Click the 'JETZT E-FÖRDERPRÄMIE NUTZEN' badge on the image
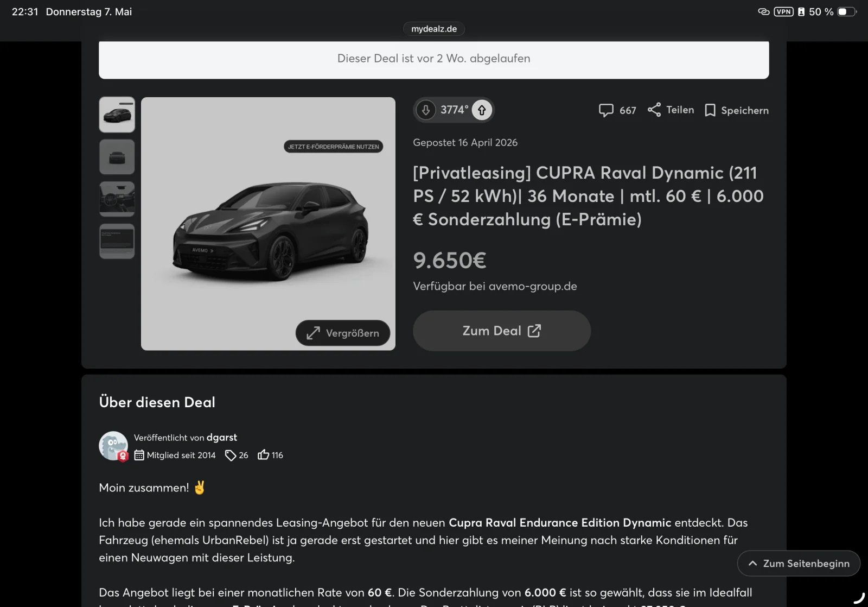This screenshot has height=607, width=868. pyautogui.click(x=334, y=147)
